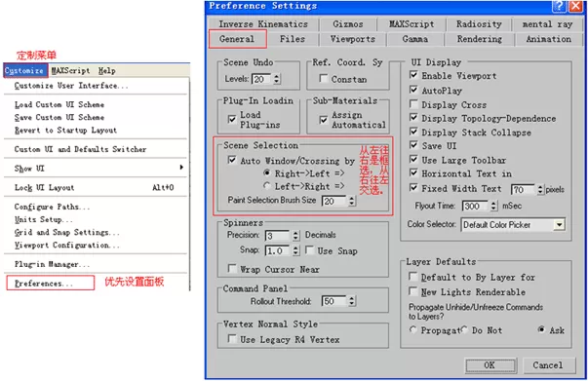Adjust Fixed Width pixels spinner
Viewport: 588px width, 381px height.
pyautogui.click(x=540, y=189)
